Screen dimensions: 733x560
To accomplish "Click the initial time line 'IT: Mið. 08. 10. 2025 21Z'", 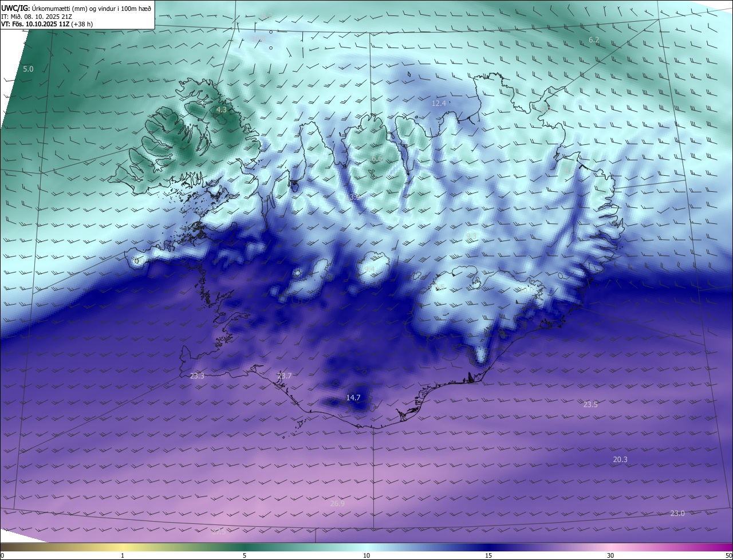I will point(38,16).
